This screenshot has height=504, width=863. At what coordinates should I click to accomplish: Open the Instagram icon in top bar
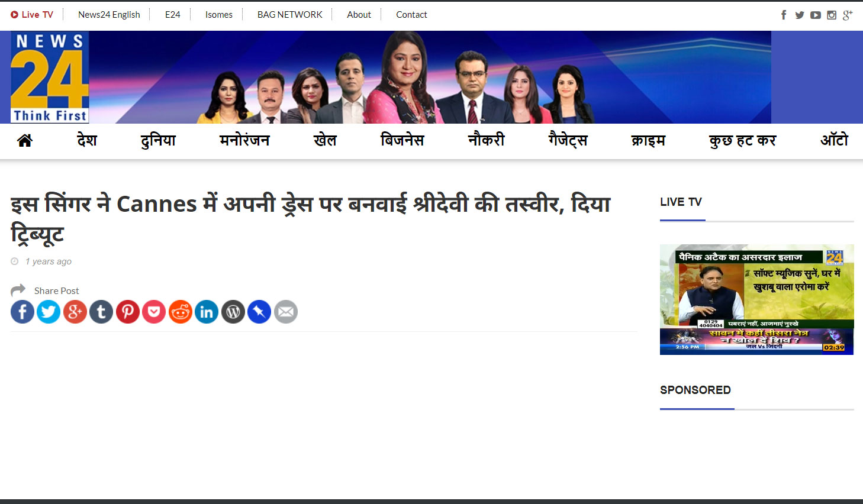point(832,15)
